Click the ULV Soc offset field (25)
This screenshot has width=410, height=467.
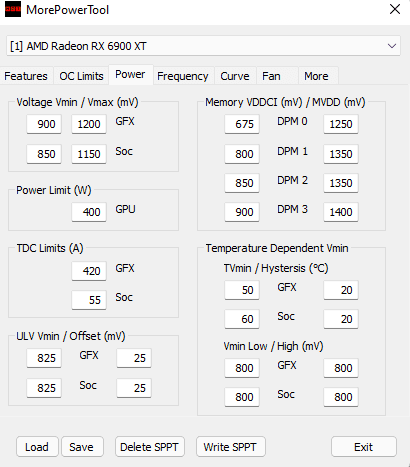tap(134, 388)
